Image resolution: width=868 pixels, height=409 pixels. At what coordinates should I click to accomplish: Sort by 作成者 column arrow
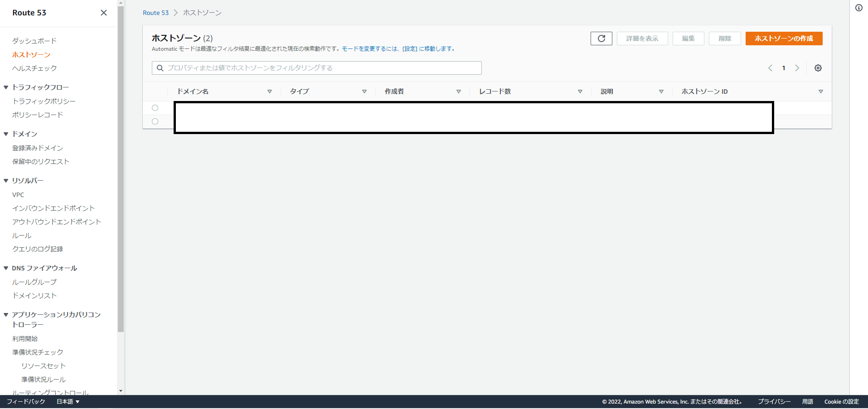pyautogui.click(x=459, y=91)
